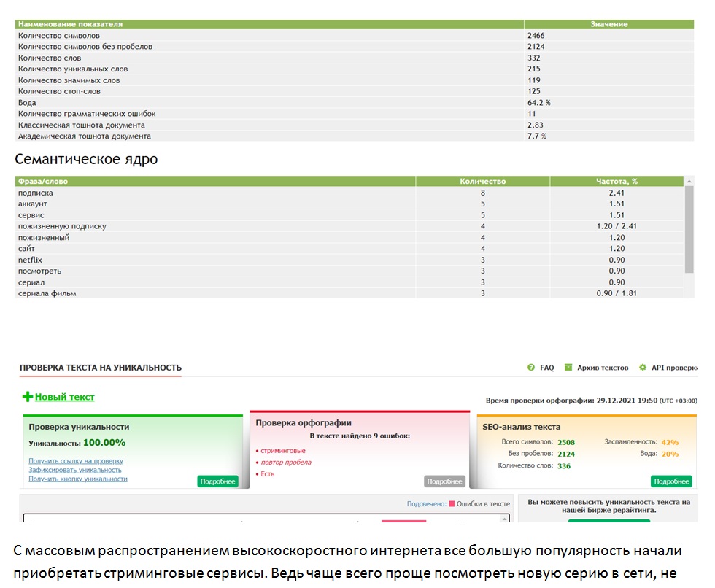Viewport: 715px width, 588px height.
Task: Select the netflix row
Action: (x=349, y=260)
